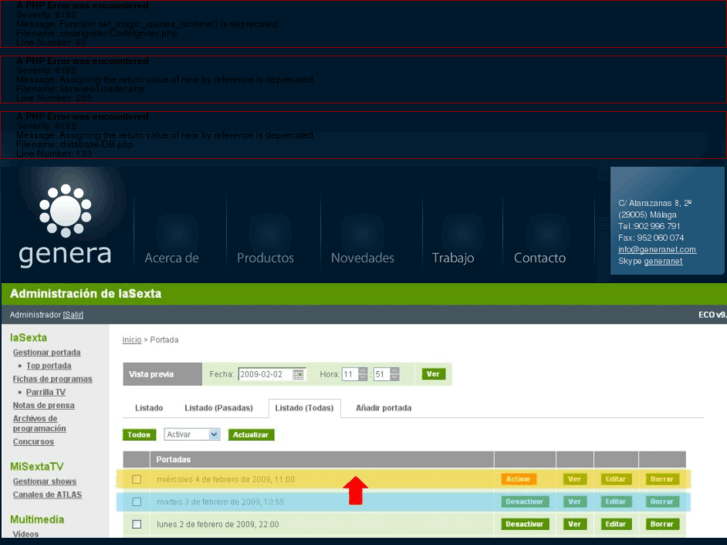Click the MiSextaTV sidebar heading
727x545 pixels.
37,467
